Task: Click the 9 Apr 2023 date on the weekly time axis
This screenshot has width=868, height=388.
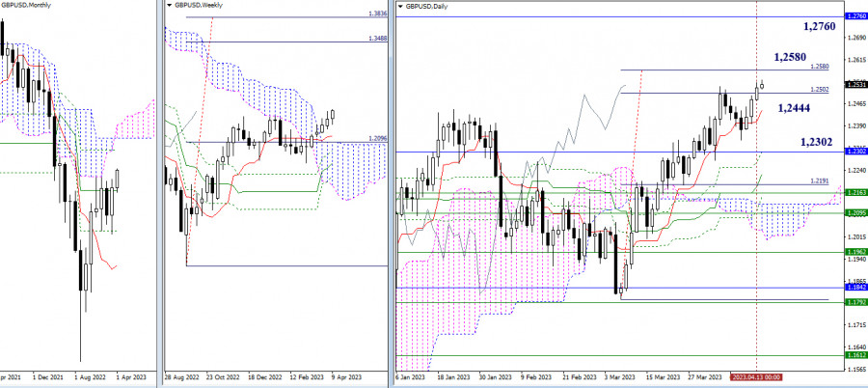Action: (x=346, y=377)
